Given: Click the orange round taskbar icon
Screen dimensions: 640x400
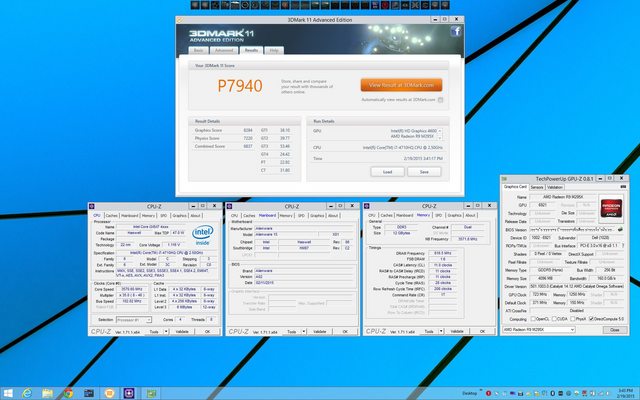Looking at the screenshot, I should coord(109,393).
